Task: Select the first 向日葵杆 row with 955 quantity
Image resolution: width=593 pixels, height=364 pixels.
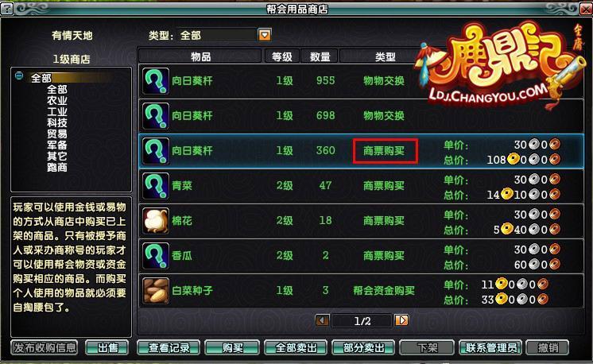Action: click(x=361, y=81)
